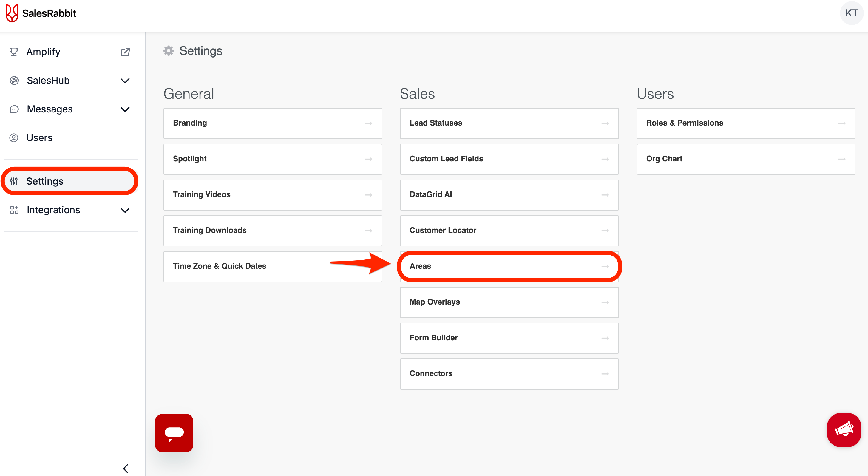Viewport: 868px width, 476px height.
Task: Click the Integrations grid icon
Action: point(14,210)
